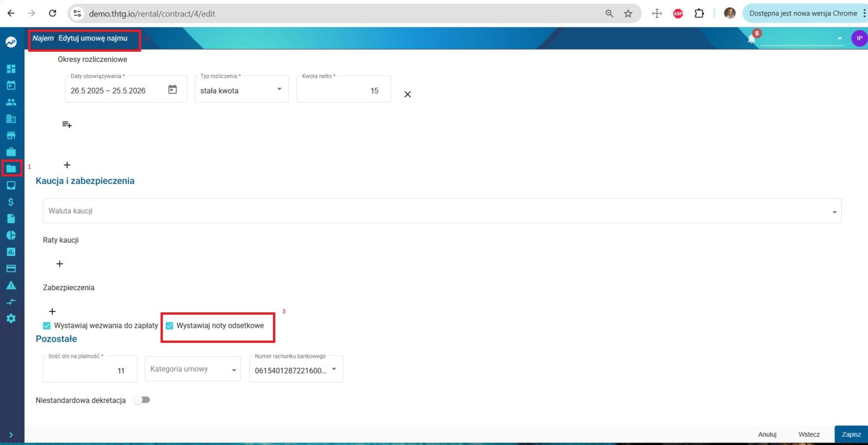Open the document page icon in sidebar
This screenshot has height=445, width=868.
11,218
